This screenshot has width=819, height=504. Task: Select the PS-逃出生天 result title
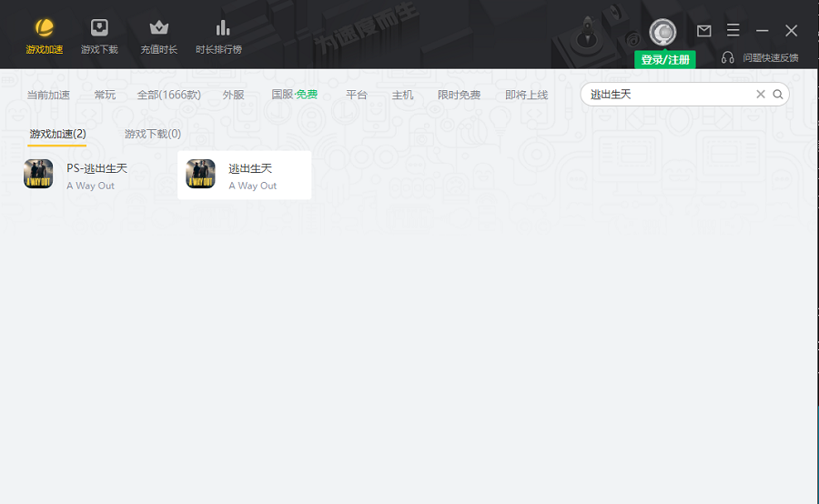coord(97,168)
